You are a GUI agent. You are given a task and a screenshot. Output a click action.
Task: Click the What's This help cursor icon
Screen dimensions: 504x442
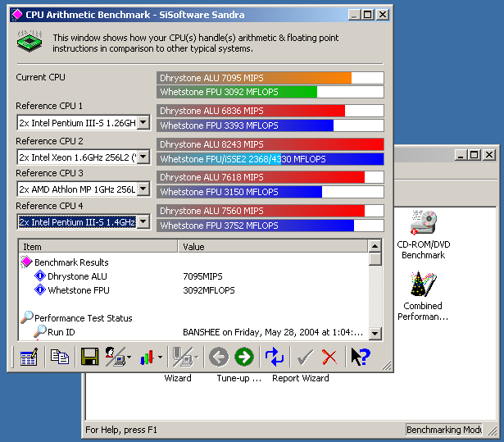point(361,357)
